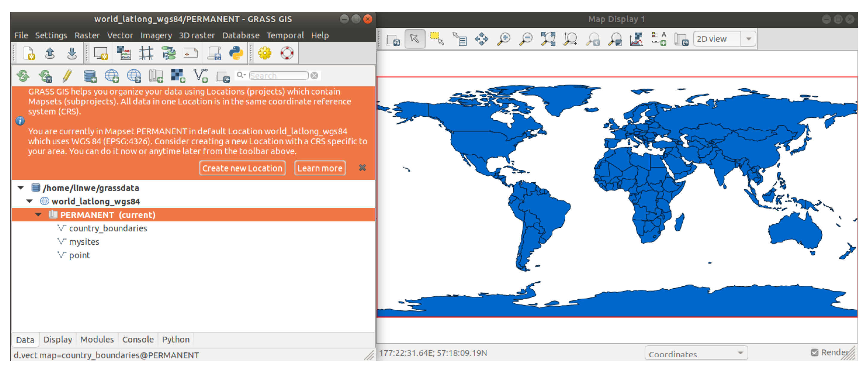The height and width of the screenshot is (371, 868).
Task: Toggle the Render checkbox
Action: click(x=814, y=352)
